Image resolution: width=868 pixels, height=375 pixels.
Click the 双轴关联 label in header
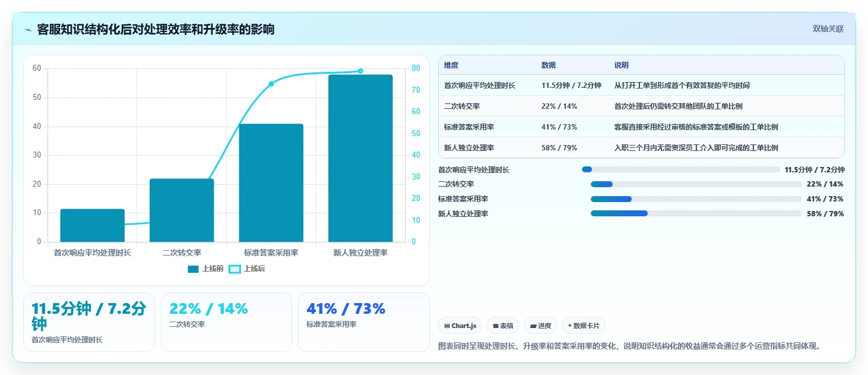(828, 29)
